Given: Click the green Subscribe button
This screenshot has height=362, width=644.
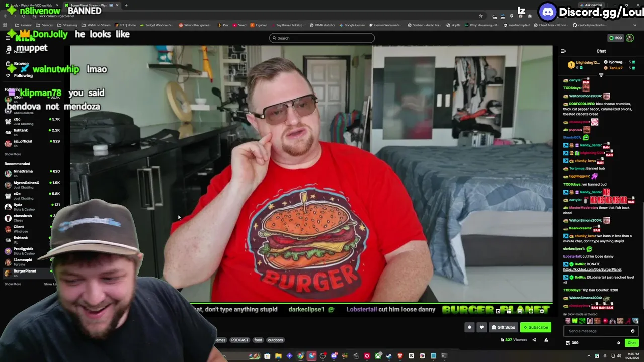Looking at the screenshot, I should [535, 327].
